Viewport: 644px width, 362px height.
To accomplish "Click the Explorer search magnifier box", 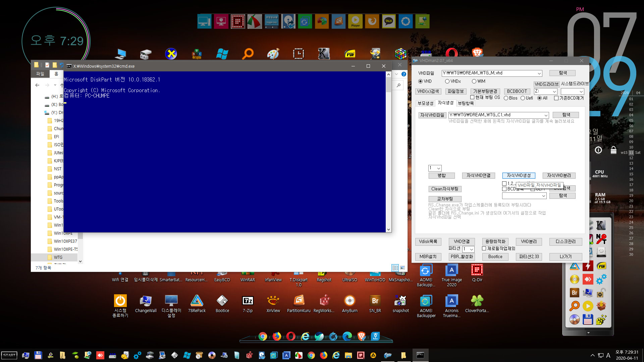I will (398, 85).
